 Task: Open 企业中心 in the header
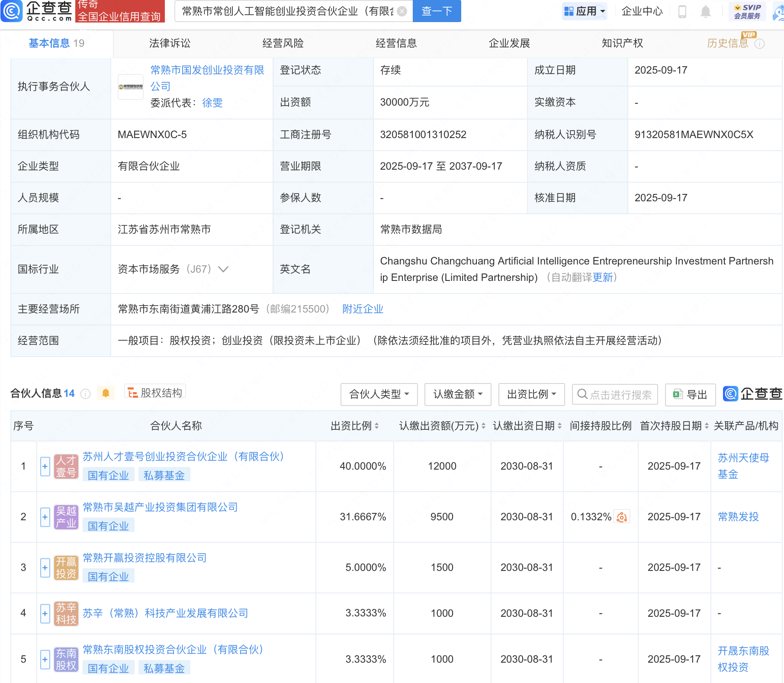pyautogui.click(x=642, y=11)
